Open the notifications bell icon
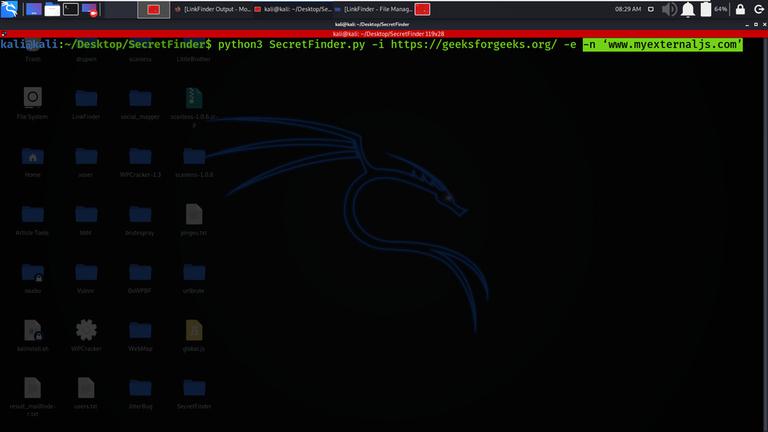Viewport: 768px width, 432px height. 688,9
